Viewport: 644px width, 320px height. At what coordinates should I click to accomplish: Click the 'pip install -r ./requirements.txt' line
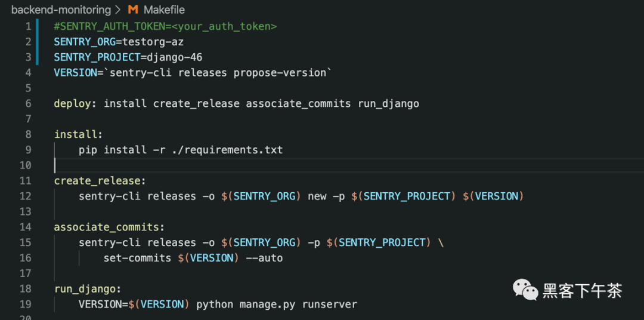181,150
